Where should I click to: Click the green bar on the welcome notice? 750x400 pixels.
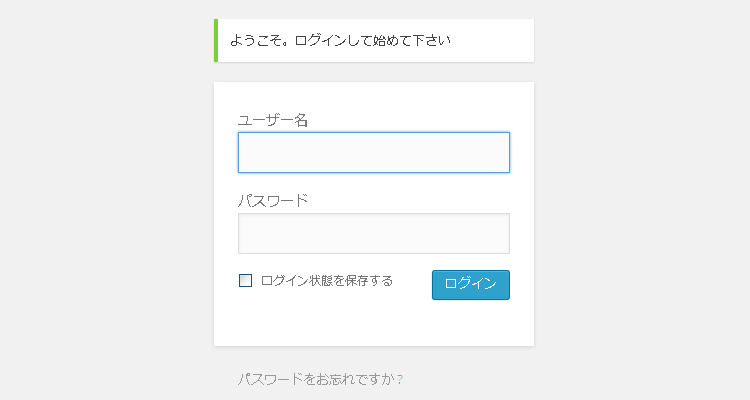click(x=216, y=40)
